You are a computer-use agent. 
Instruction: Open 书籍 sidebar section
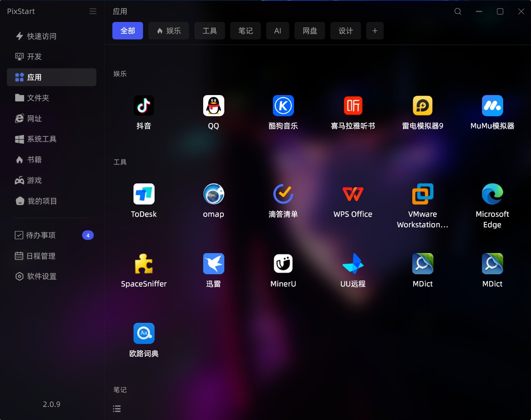click(x=52, y=160)
